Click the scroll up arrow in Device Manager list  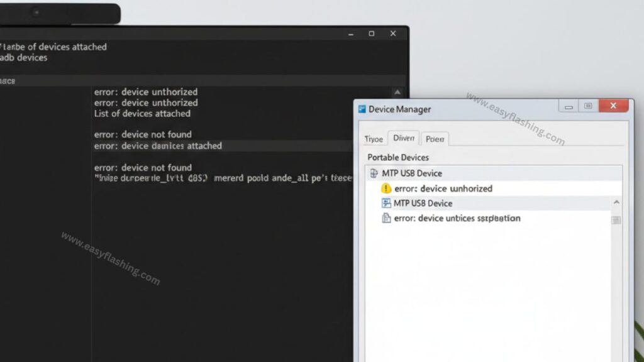(616, 202)
